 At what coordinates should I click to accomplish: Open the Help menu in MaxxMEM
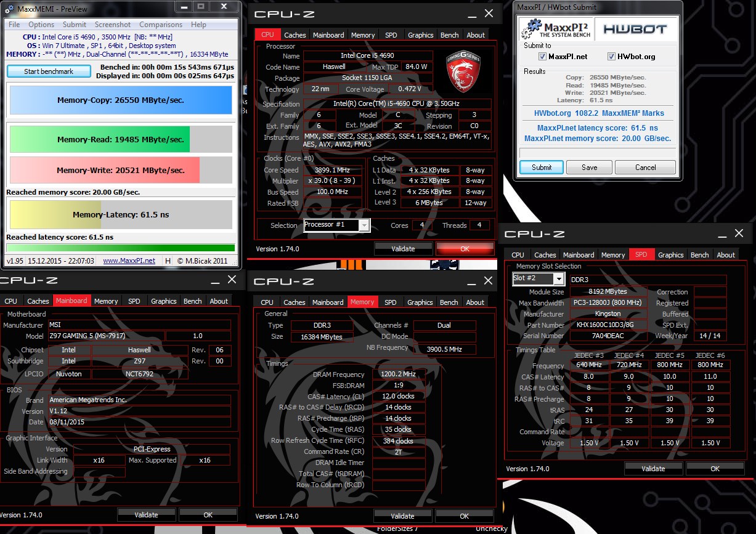point(198,25)
